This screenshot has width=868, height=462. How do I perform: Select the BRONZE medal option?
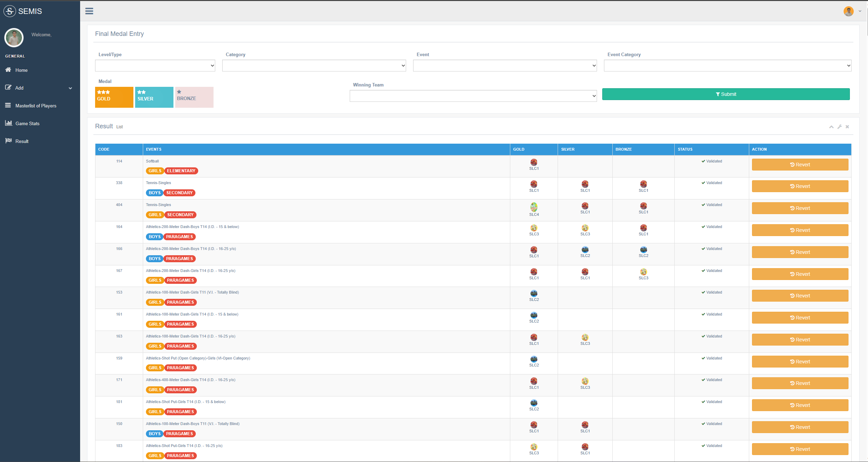coord(194,97)
